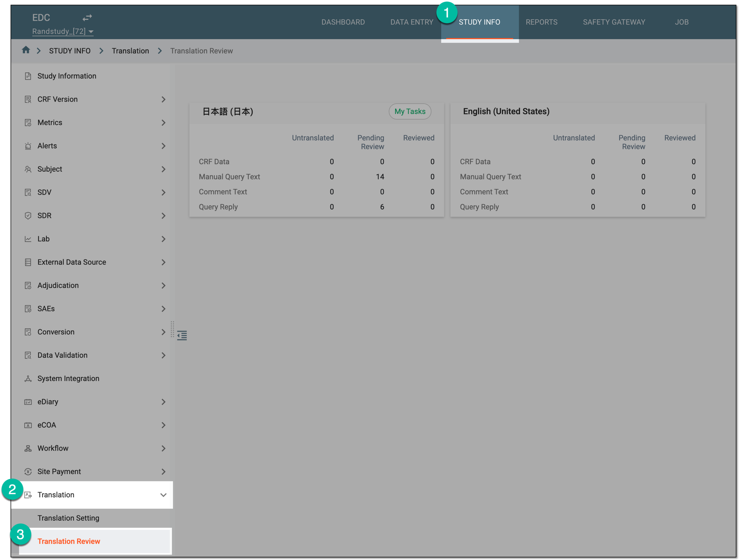Click STUDY INFO in the breadcrumb
Image resolution: width=739 pixels, height=560 pixels.
pos(70,51)
